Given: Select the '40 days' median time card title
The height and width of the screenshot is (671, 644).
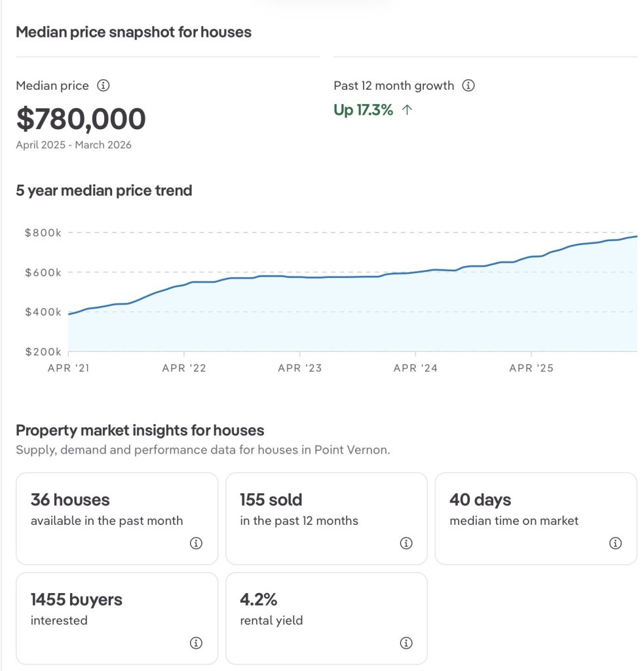Looking at the screenshot, I should (x=480, y=500).
